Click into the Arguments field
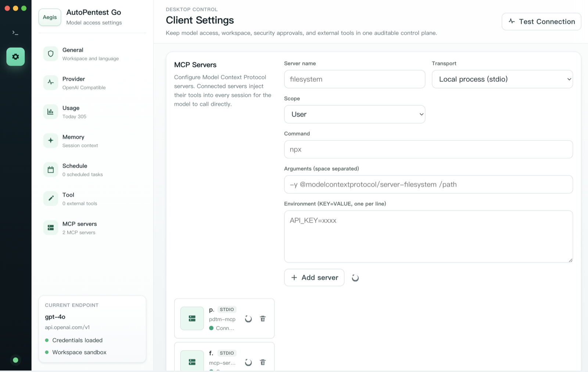This screenshot has width=588, height=372. coord(429,184)
